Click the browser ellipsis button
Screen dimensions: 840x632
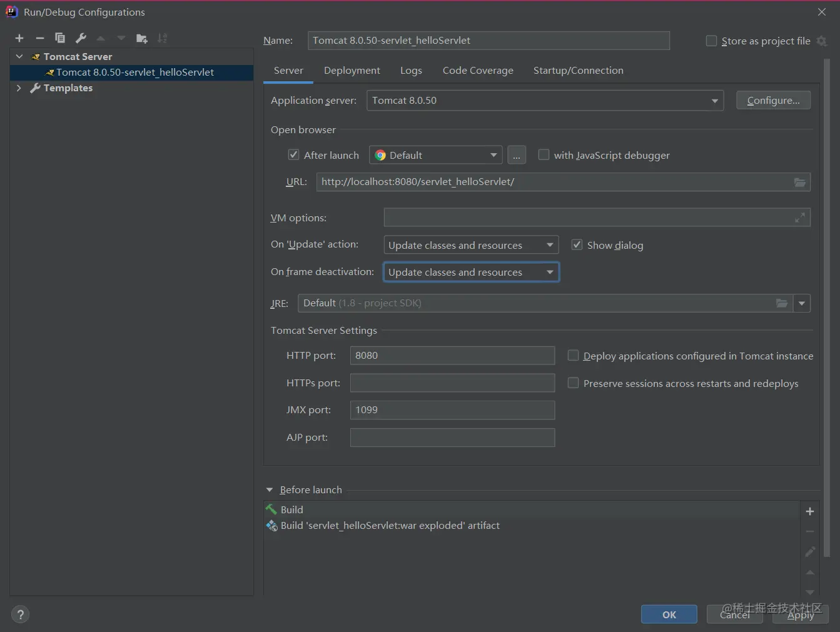[517, 155]
